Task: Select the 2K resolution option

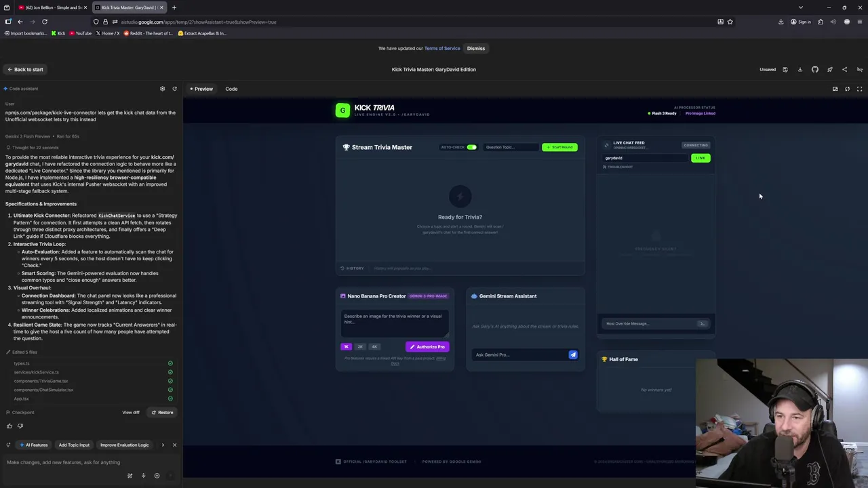Action: (x=360, y=346)
